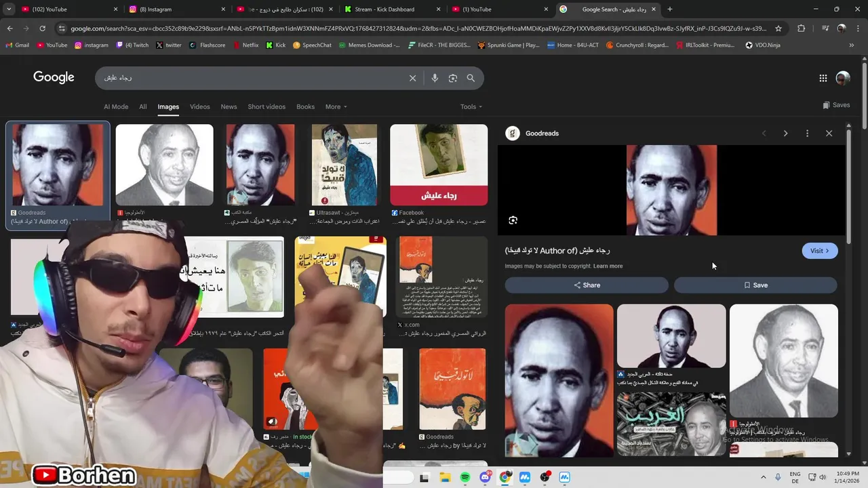
Task: Show previous image in preview panel
Action: coord(764,134)
